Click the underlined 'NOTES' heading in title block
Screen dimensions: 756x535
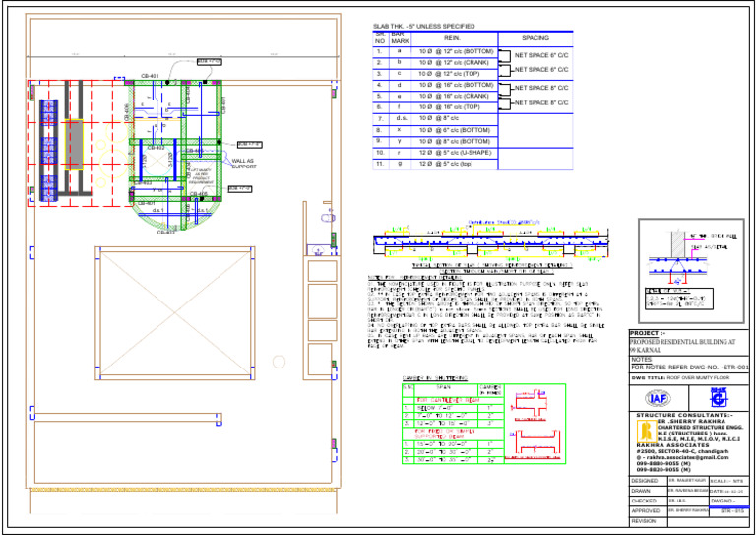tap(641, 360)
